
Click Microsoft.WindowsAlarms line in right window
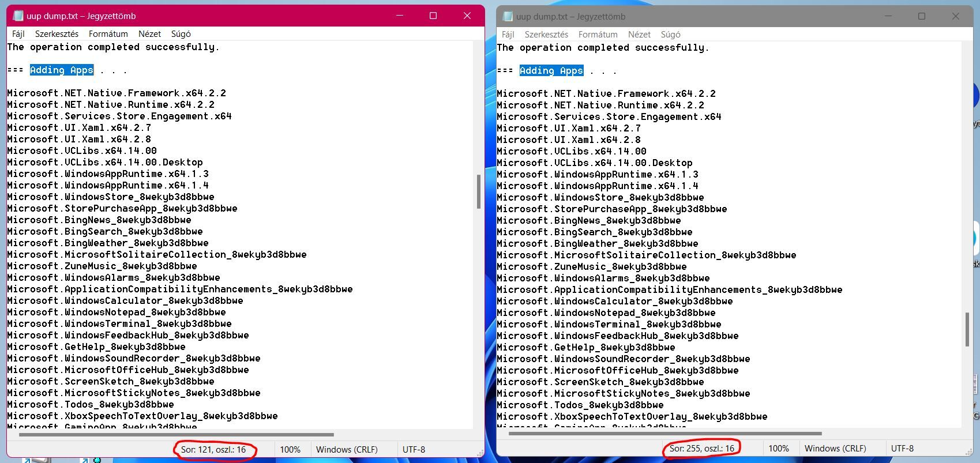click(x=603, y=278)
